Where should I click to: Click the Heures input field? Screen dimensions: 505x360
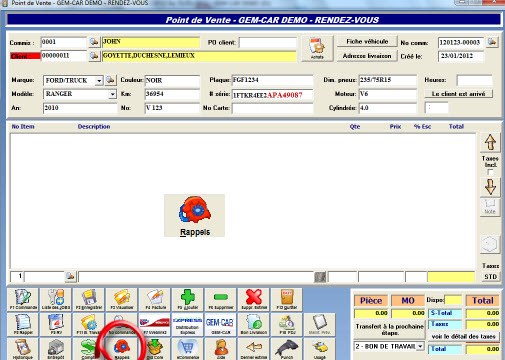[x=474, y=80]
